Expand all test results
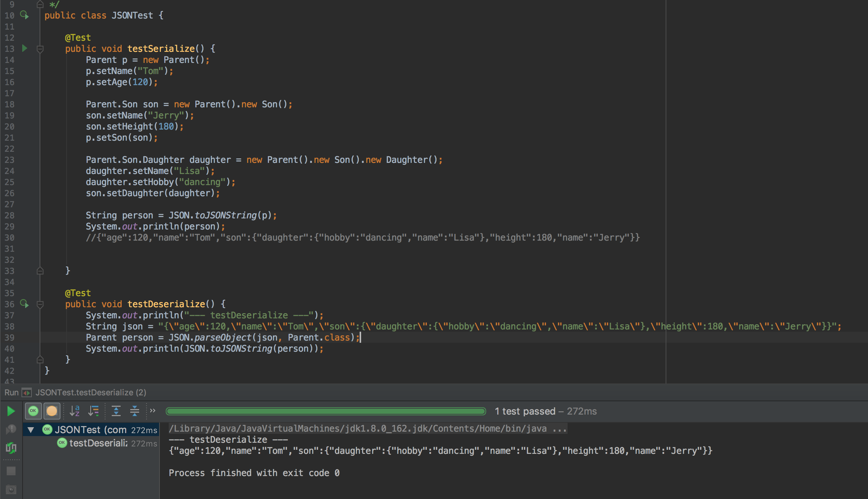The width and height of the screenshot is (868, 499). pyautogui.click(x=116, y=411)
